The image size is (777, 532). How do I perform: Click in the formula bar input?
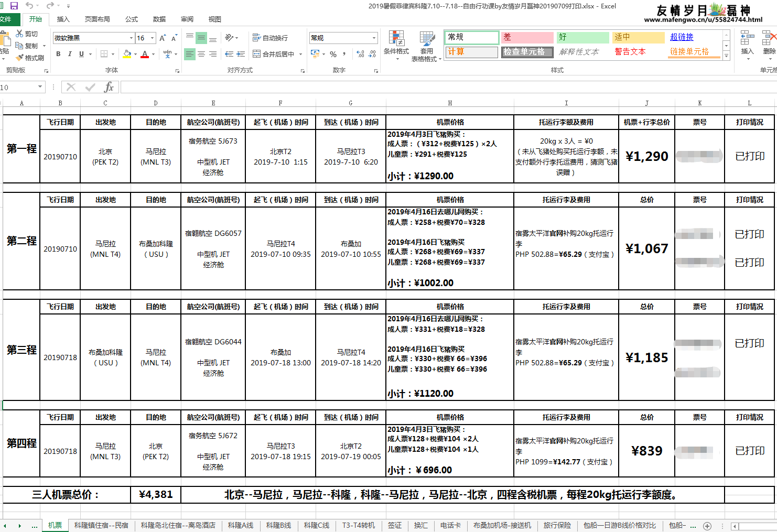[448, 87]
